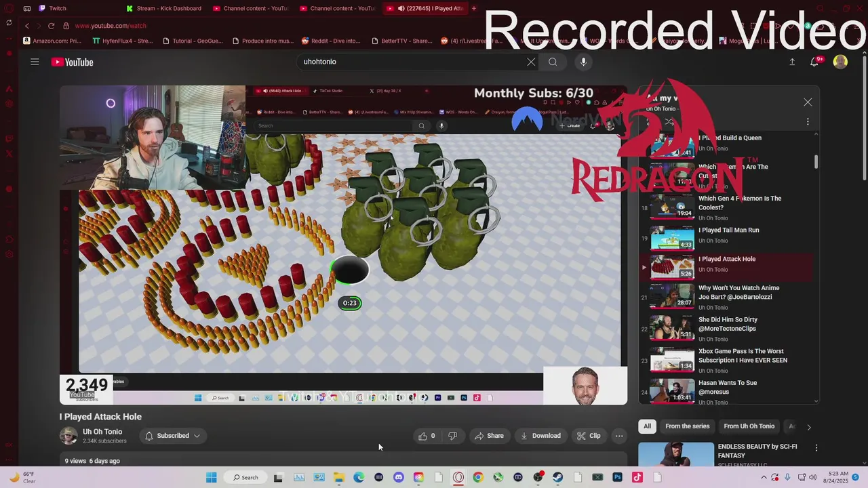
Task: Open the Produce intro mus bookmark
Action: 263,41
